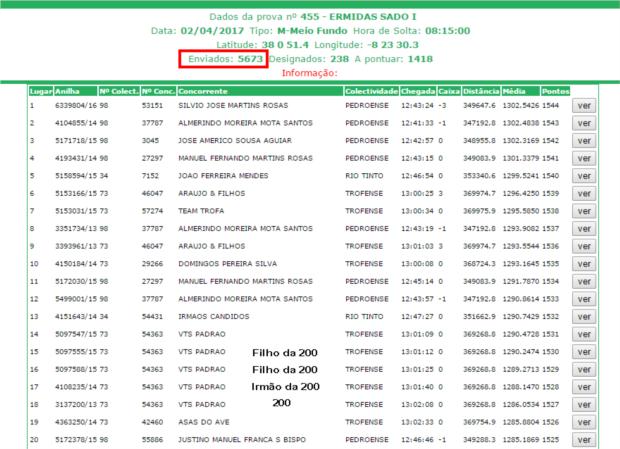Click 'ver' in row 18 labelled 200
The image size is (620, 449).
(585, 405)
